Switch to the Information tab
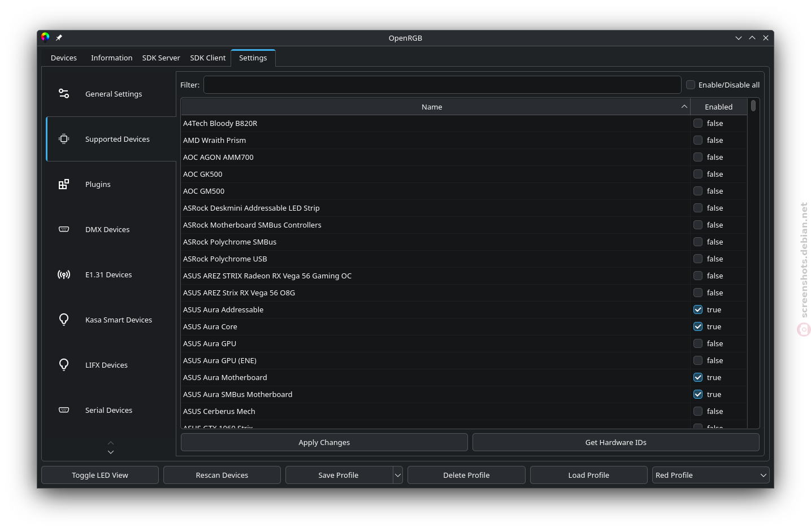 pyautogui.click(x=111, y=58)
